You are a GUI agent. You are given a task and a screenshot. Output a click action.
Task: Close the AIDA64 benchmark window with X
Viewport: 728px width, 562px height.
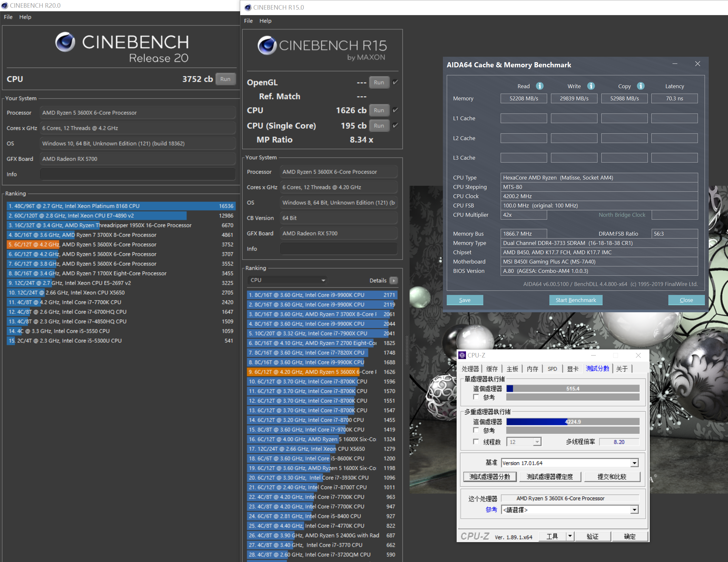pos(698,63)
